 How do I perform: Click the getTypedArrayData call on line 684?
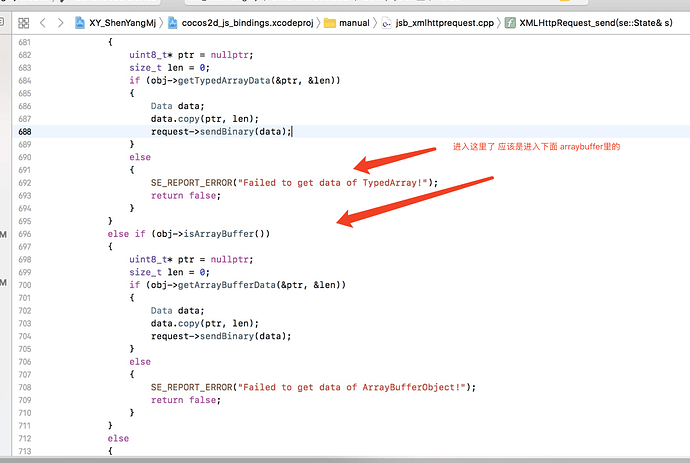[224, 81]
